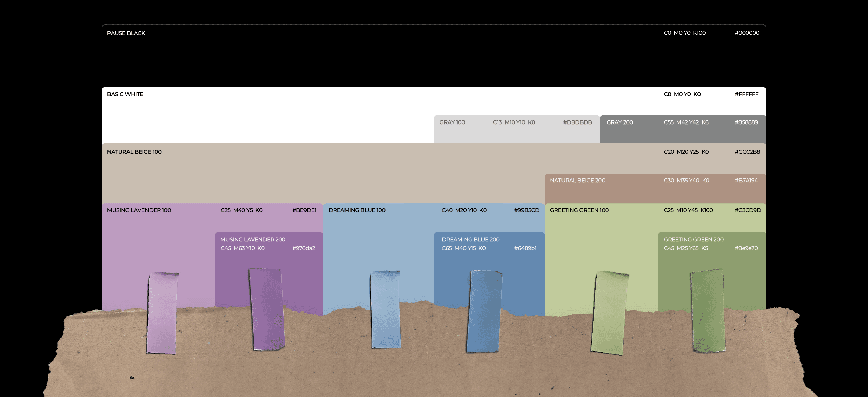Click the light lavender paper strip
Screen dimensions: 868x397
162,314
